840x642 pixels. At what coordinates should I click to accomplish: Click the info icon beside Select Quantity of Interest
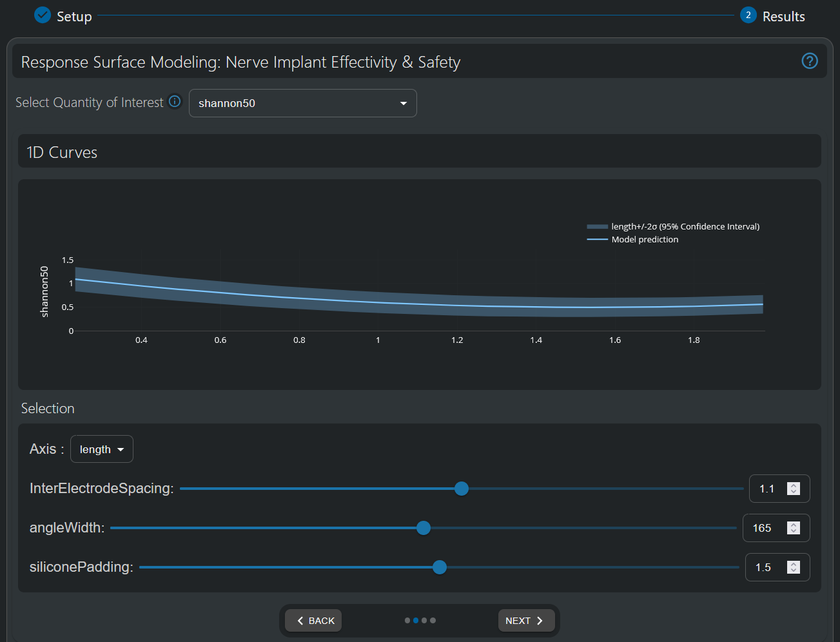pyautogui.click(x=174, y=101)
